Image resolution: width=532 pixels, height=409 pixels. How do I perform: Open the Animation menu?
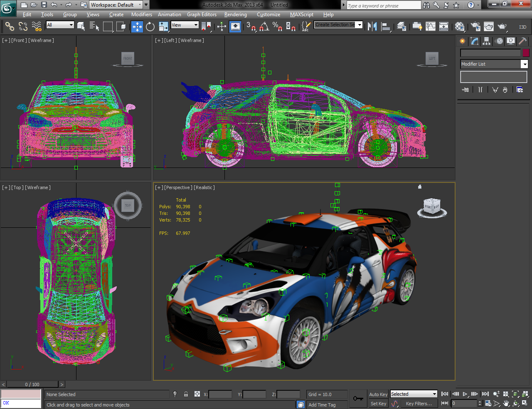[169, 15]
